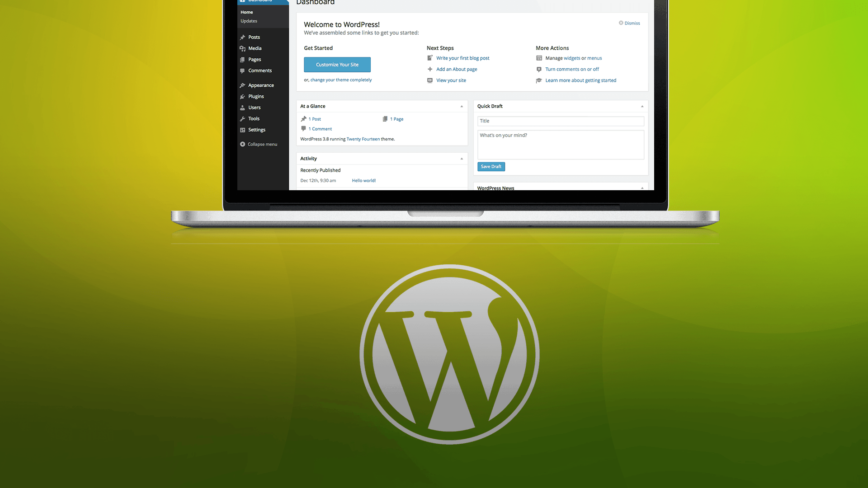The height and width of the screenshot is (488, 868).
Task: Follow the Turn comments on or off link
Action: click(572, 70)
